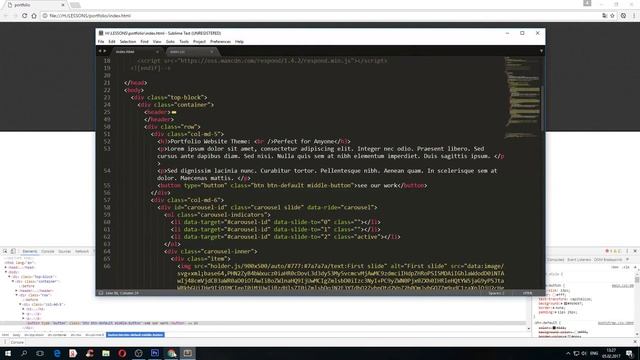The width and height of the screenshot is (640, 360).
Task: Click the Spaces indentation setting in status bar
Action: click(x=496, y=293)
